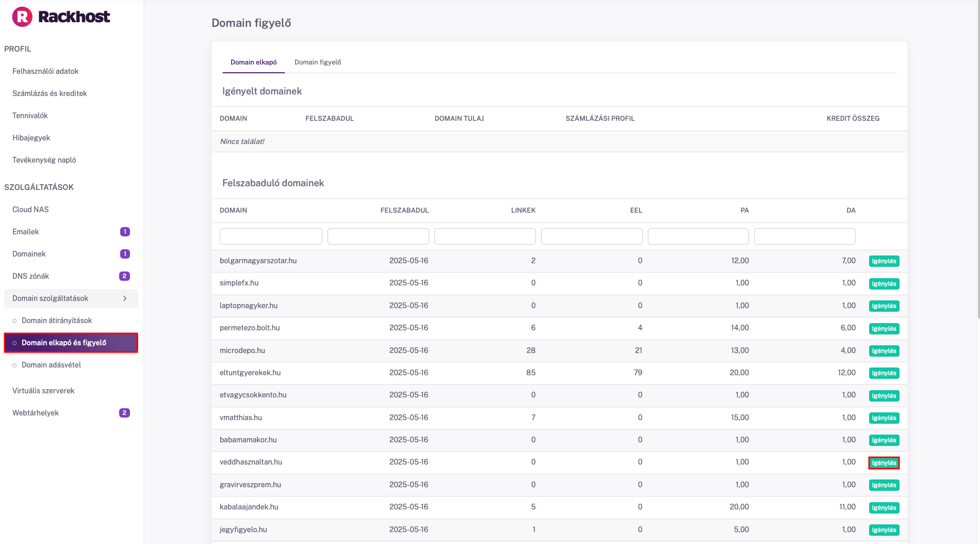Click the Domainek count badge

click(125, 254)
